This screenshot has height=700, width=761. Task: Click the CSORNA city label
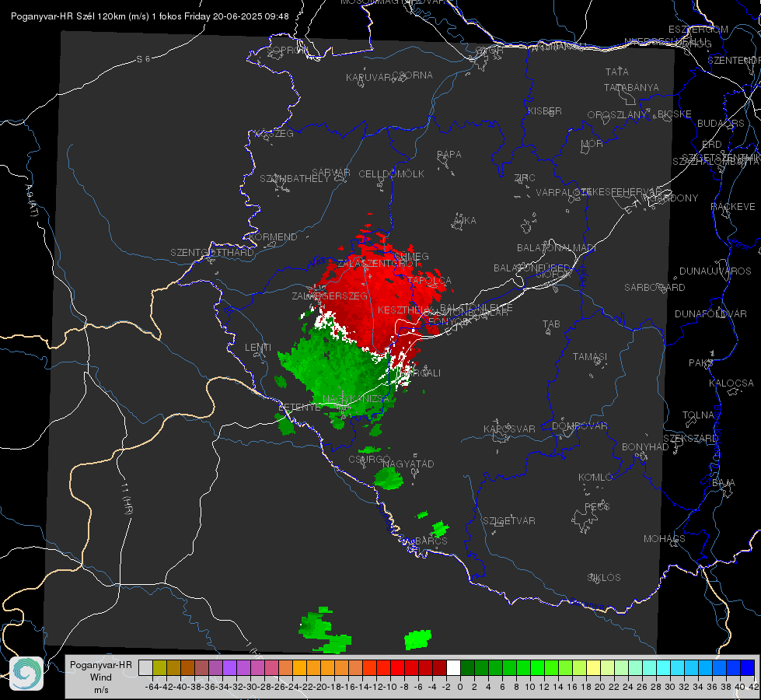[413, 75]
